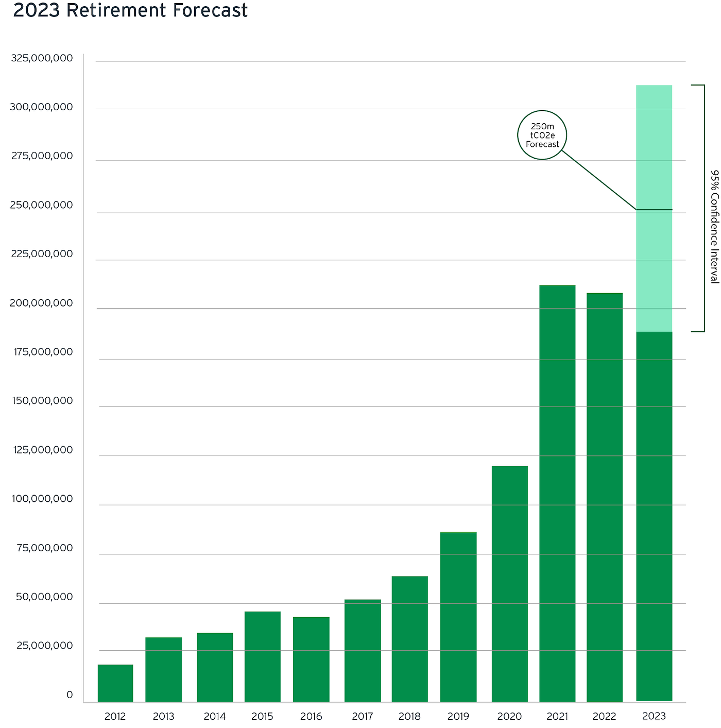This screenshot has height=728, width=721.
Task: Click the 2015 year label
Action: (262, 716)
